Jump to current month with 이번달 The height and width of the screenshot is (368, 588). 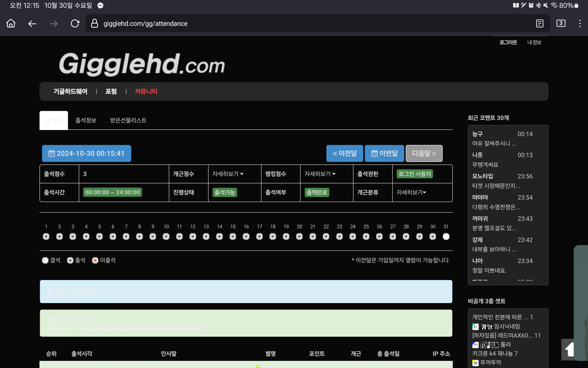click(384, 153)
